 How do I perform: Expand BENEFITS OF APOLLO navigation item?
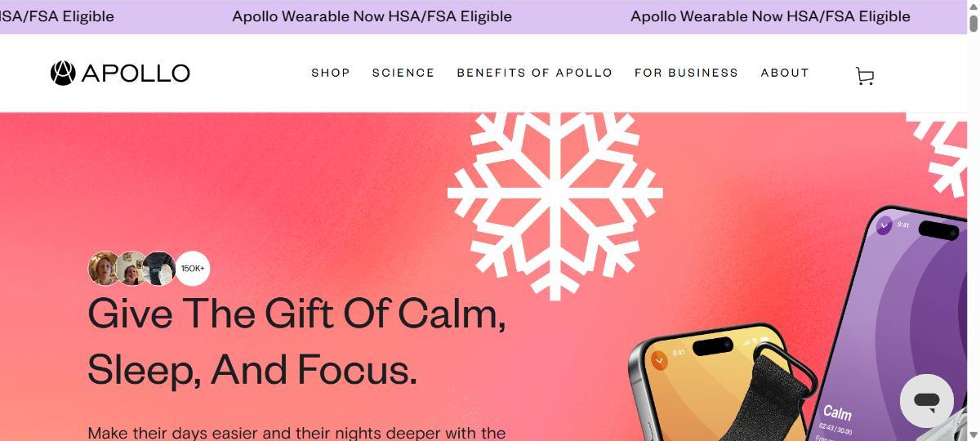pyautogui.click(x=535, y=73)
